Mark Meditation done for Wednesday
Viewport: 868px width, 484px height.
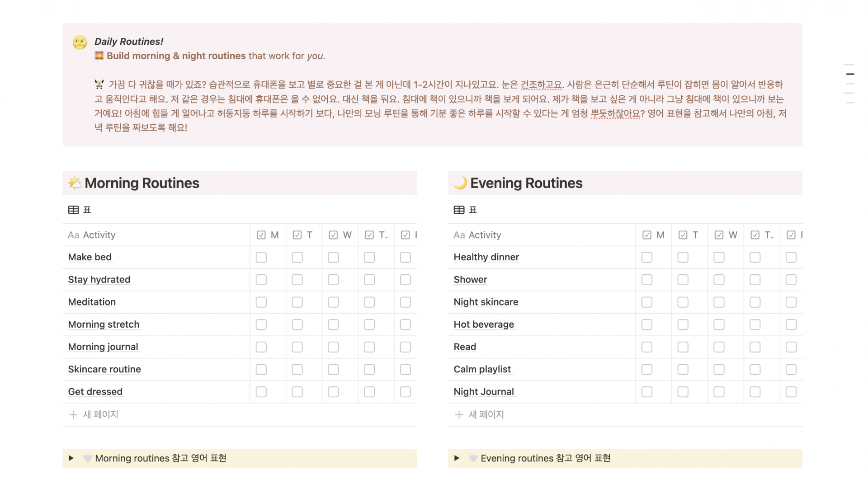click(x=333, y=302)
